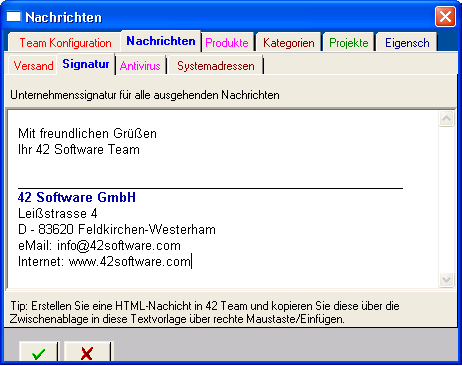This screenshot has width=462, height=366.
Task: Select the top-level Nachrichten tab
Action: [x=161, y=41]
